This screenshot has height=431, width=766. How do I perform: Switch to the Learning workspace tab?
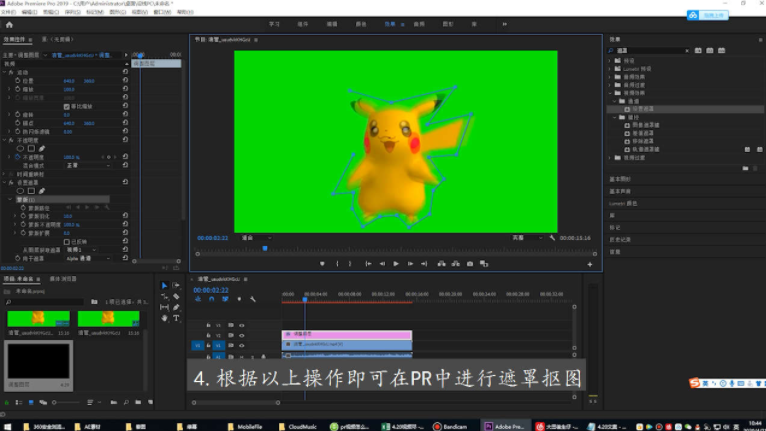tap(274, 24)
